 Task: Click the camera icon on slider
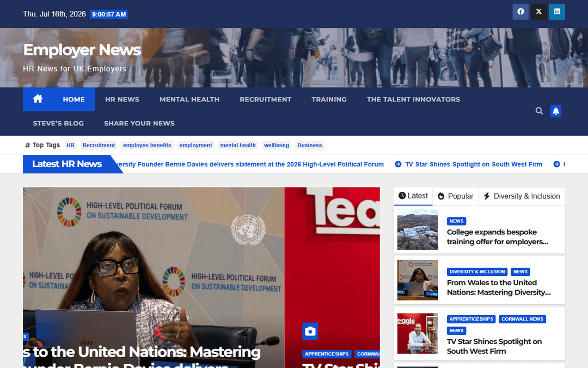(310, 331)
